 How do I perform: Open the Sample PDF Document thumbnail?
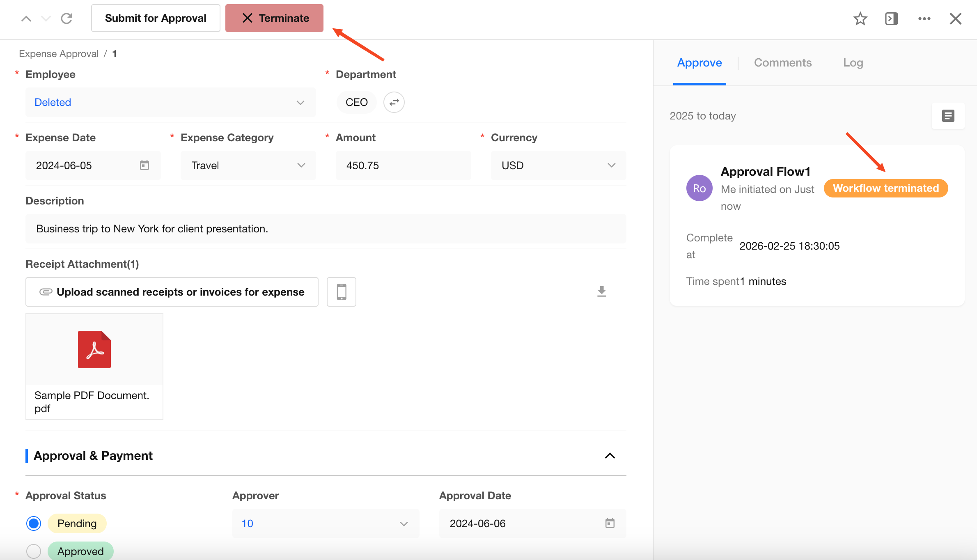94,350
